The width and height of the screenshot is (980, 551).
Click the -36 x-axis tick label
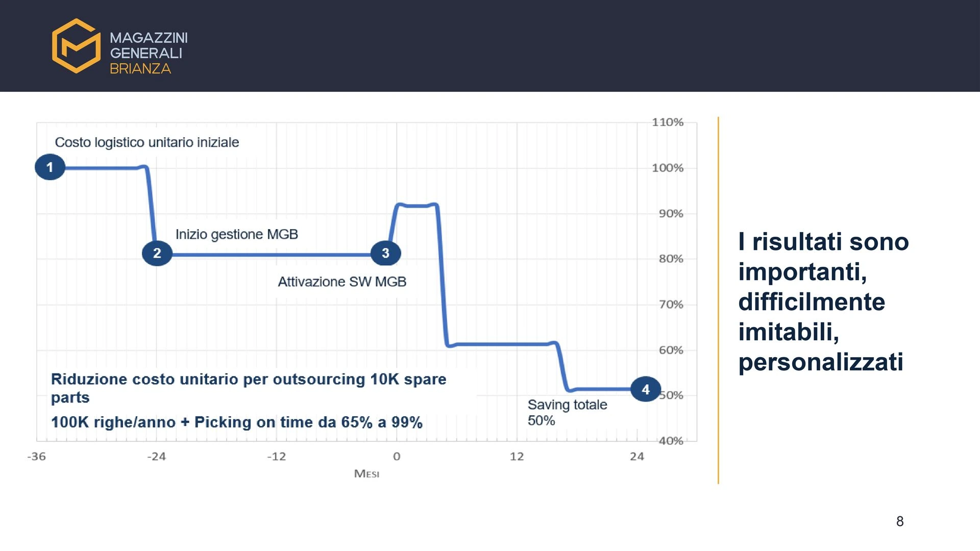pos(36,457)
